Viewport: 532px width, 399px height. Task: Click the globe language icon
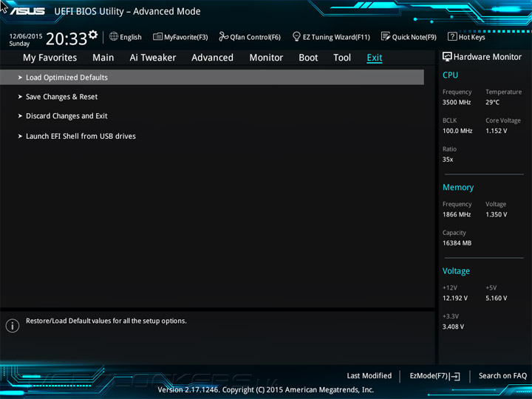[x=114, y=36]
